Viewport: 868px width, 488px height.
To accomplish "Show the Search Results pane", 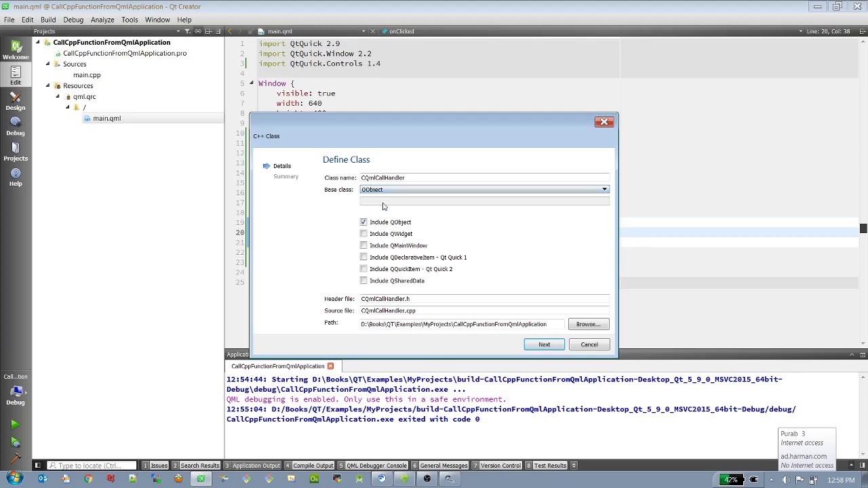I will (x=196, y=466).
